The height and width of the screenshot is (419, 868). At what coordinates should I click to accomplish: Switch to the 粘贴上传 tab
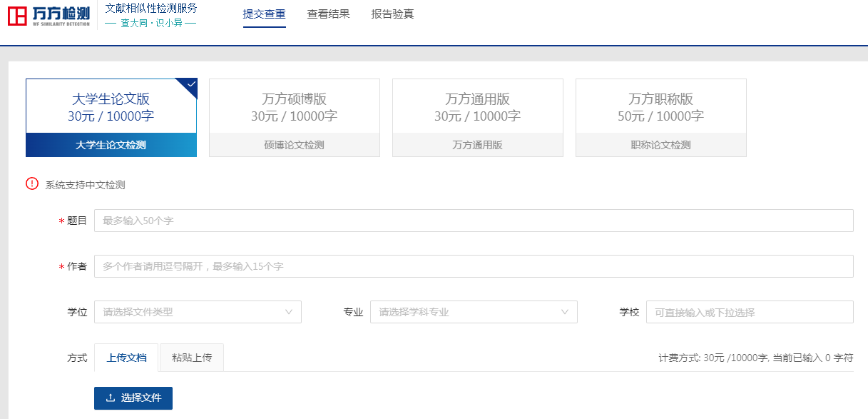pos(192,358)
